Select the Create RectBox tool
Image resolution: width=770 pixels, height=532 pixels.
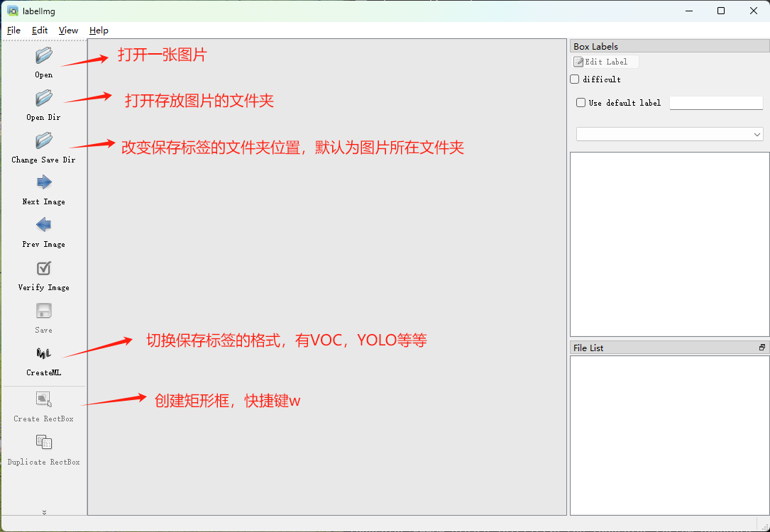click(43, 400)
